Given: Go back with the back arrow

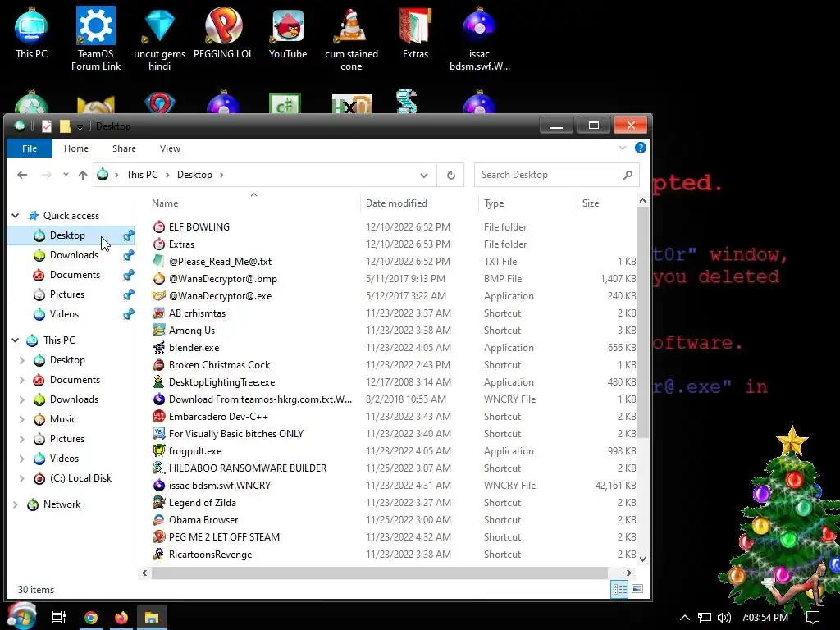Looking at the screenshot, I should (22, 175).
